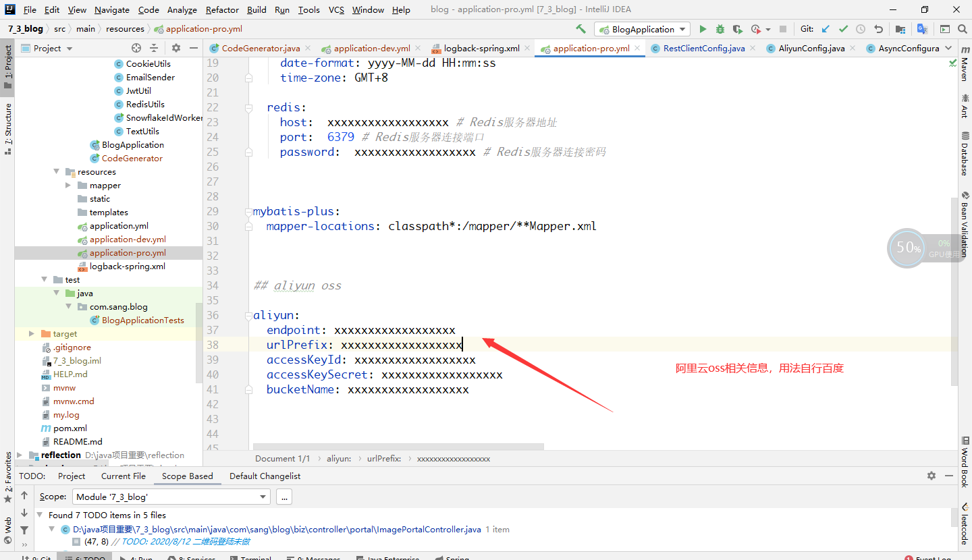Click the TODO filter funnel icon
The width and height of the screenshot is (972, 560).
point(24,530)
